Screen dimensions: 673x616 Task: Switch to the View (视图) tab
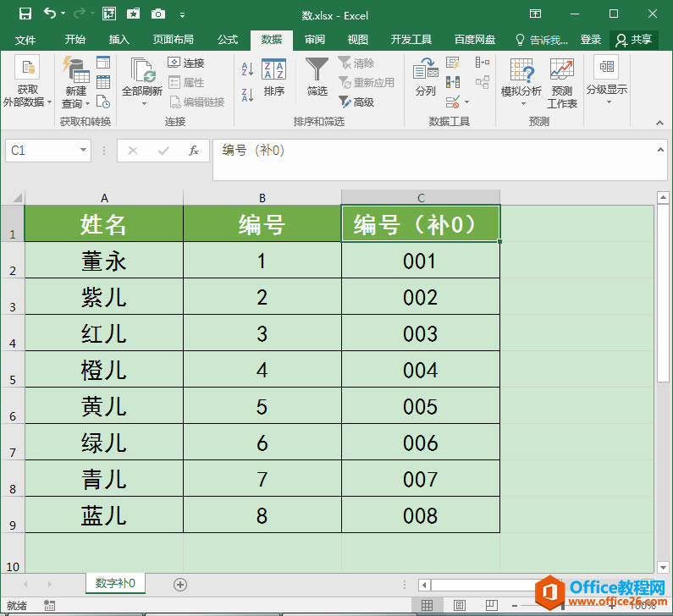click(357, 40)
